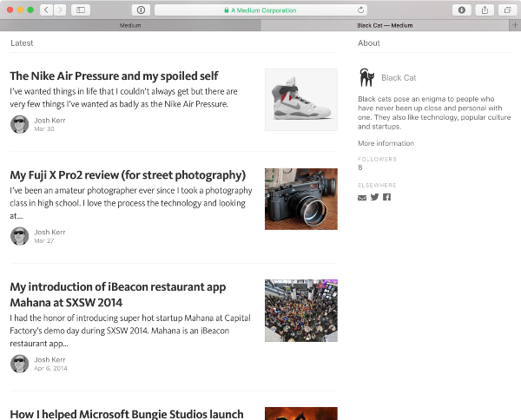Go back with Safari's back arrow
This screenshot has height=420, width=521.
click(x=47, y=10)
